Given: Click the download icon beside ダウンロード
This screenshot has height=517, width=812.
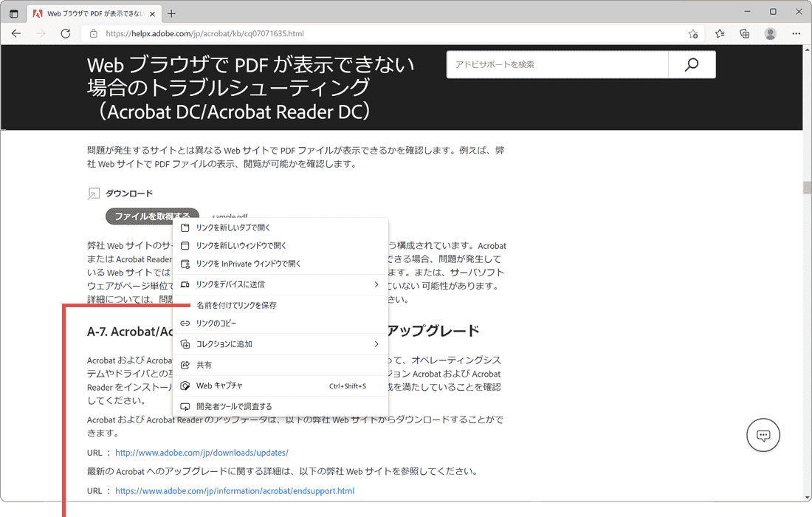Looking at the screenshot, I should tap(94, 192).
